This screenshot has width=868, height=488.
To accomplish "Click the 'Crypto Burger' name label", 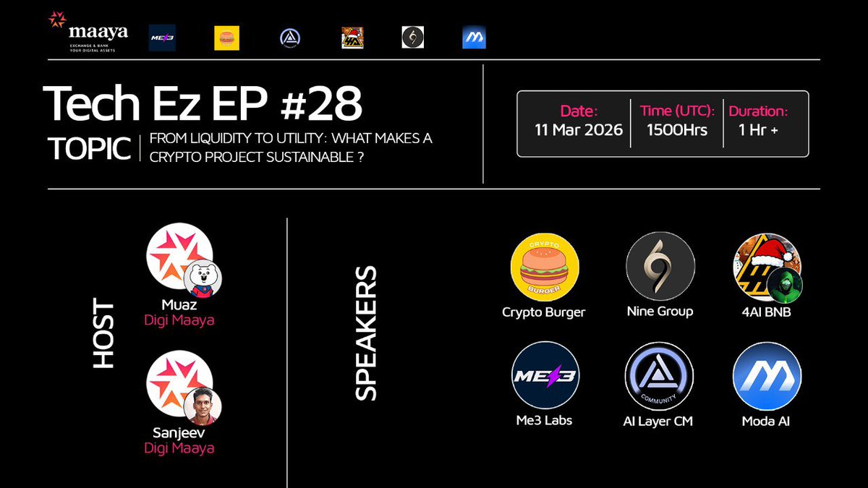I will click(x=544, y=312).
